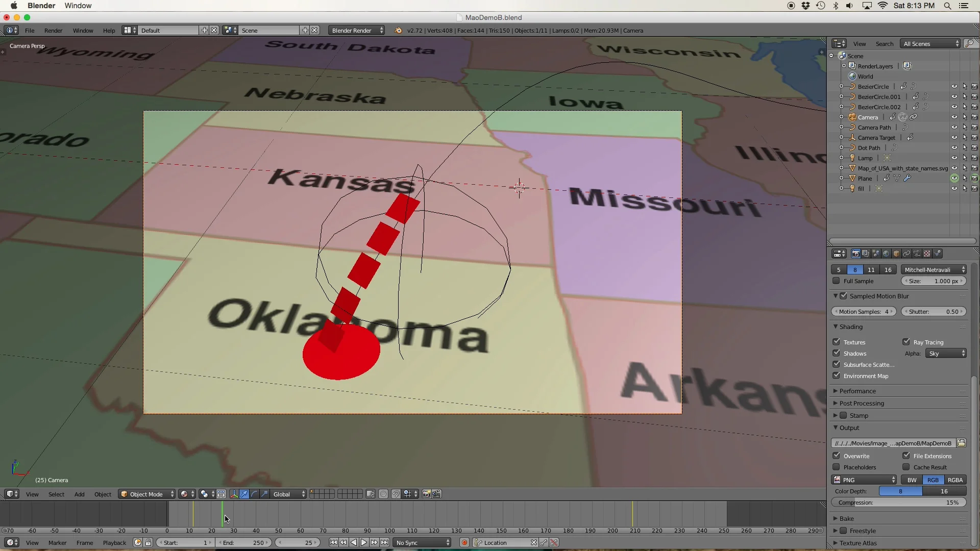980x551 pixels.
Task: Open the Texture properties tab
Action: click(x=927, y=254)
